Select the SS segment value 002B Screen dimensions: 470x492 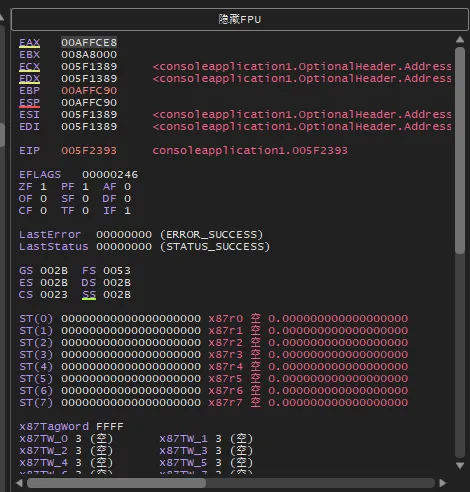[117, 295]
